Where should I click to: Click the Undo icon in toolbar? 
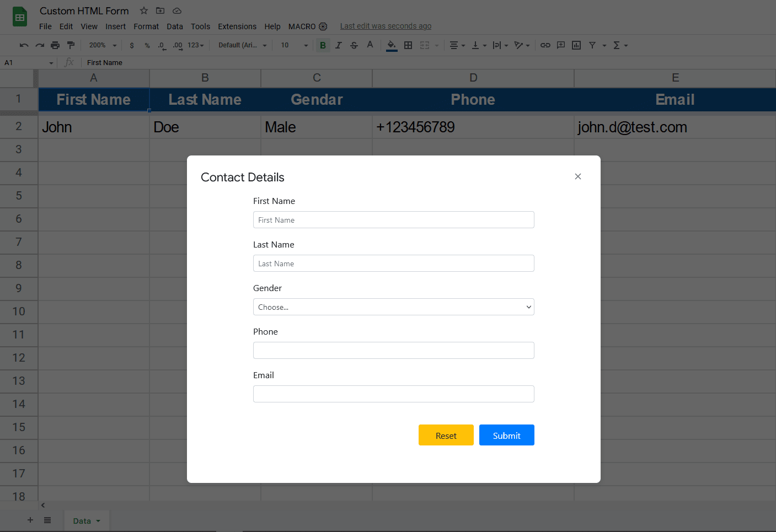[x=24, y=45]
